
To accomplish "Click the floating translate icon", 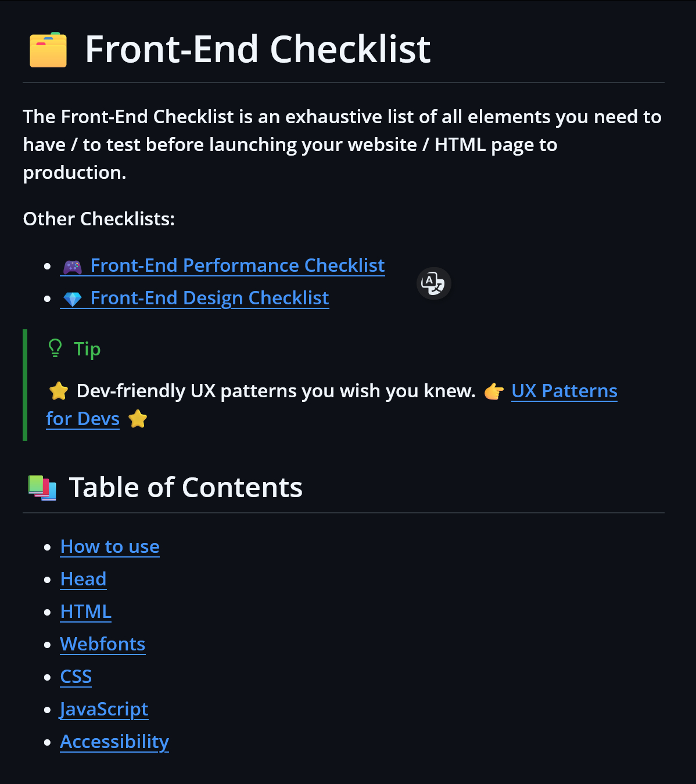I will [433, 283].
